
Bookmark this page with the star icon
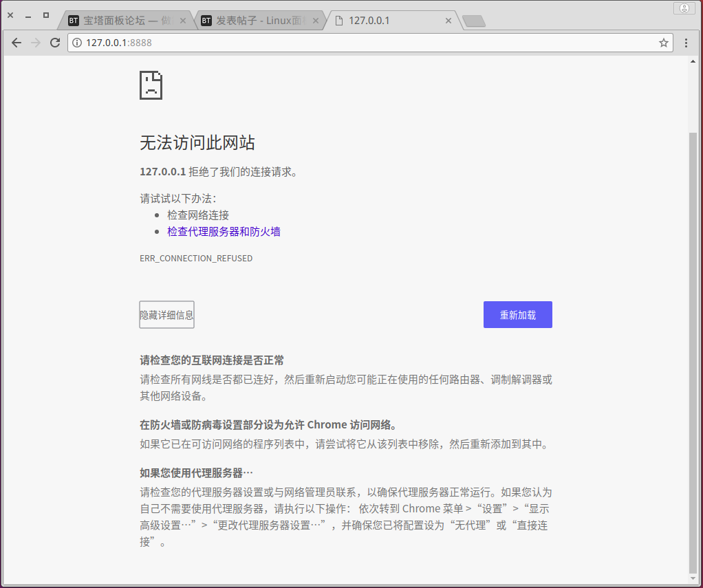coord(663,43)
